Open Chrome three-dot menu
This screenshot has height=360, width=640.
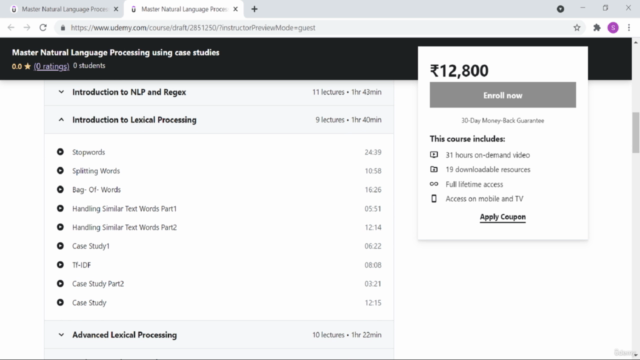click(x=629, y=28)
